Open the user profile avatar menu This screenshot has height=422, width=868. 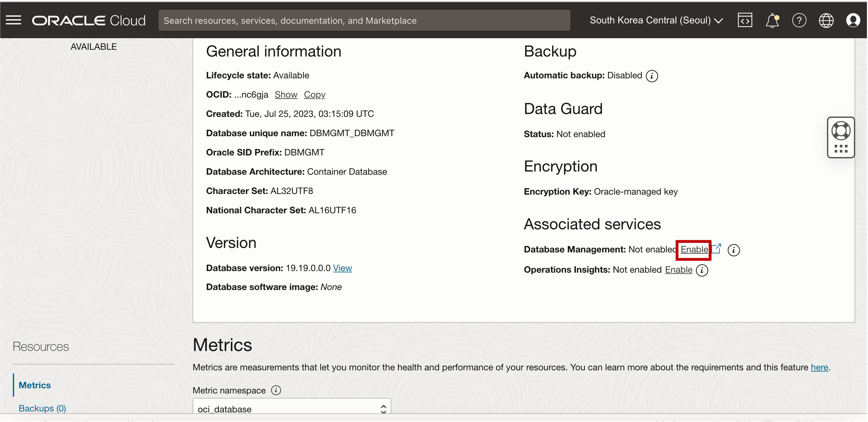pyautogui.click(x=853, y=20)
